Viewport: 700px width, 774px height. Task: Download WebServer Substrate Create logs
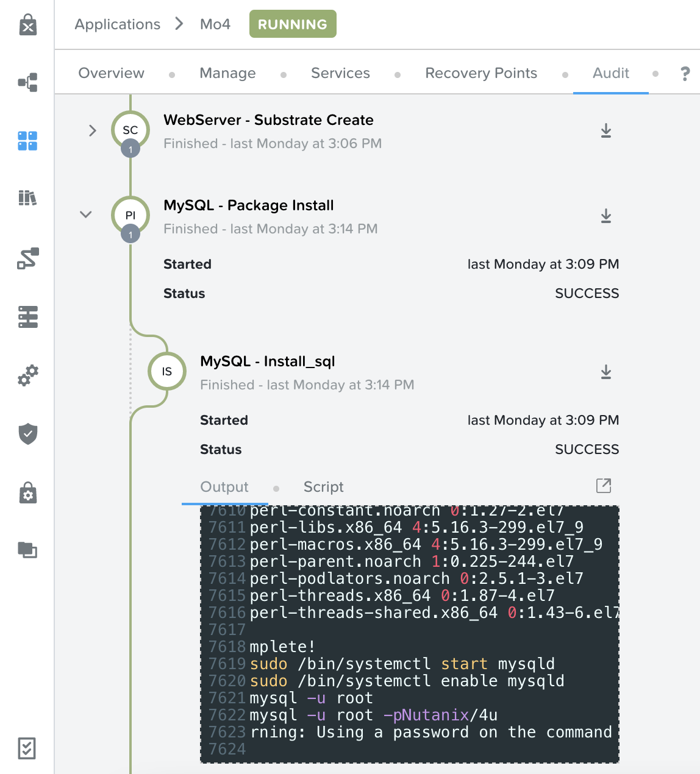pos(605,130)
